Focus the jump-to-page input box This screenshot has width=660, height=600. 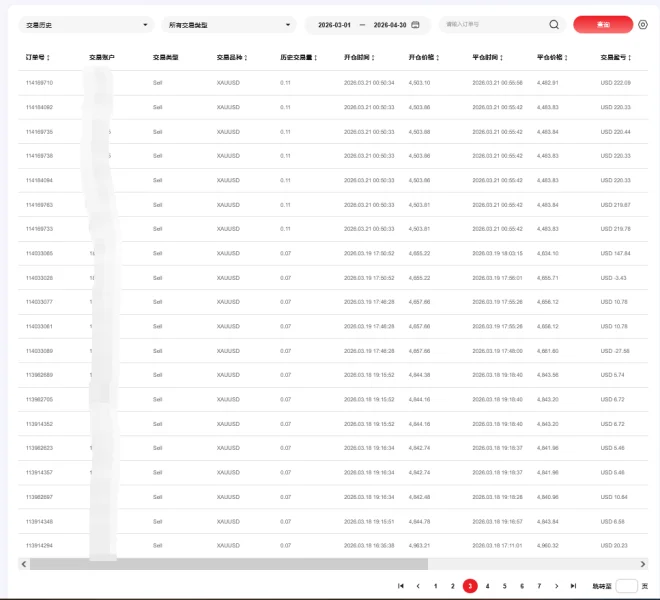pos(626,586)
